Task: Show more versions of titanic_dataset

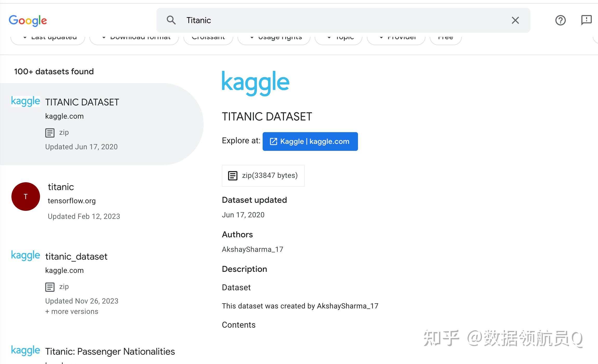Action: click(72, 311)
